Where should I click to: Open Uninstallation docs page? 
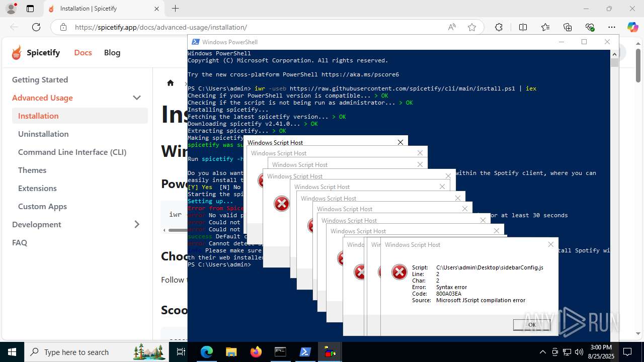click(x=43, y=134)
